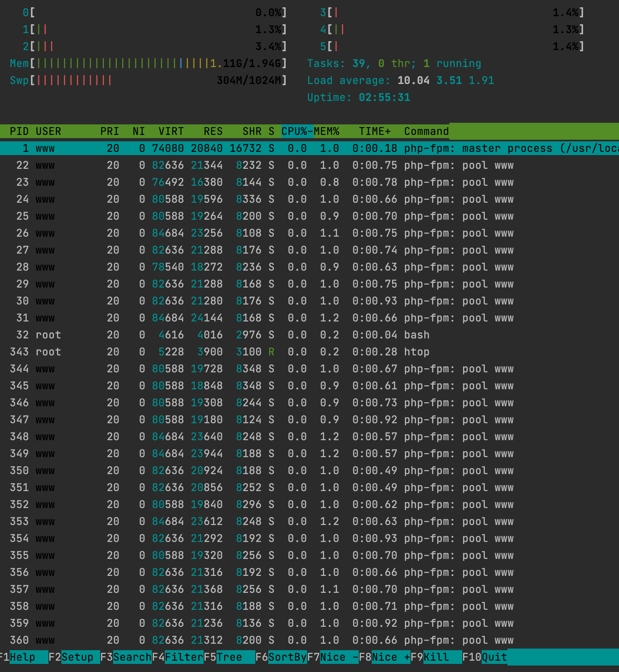
Task: Click the Uptime value 02:55:31
Action: [x=384, y=97]
